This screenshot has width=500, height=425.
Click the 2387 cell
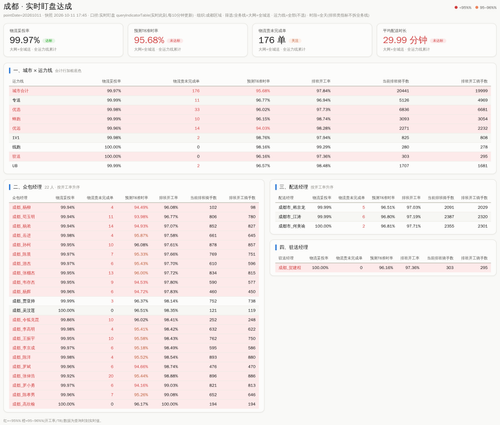tap(449, 217)
